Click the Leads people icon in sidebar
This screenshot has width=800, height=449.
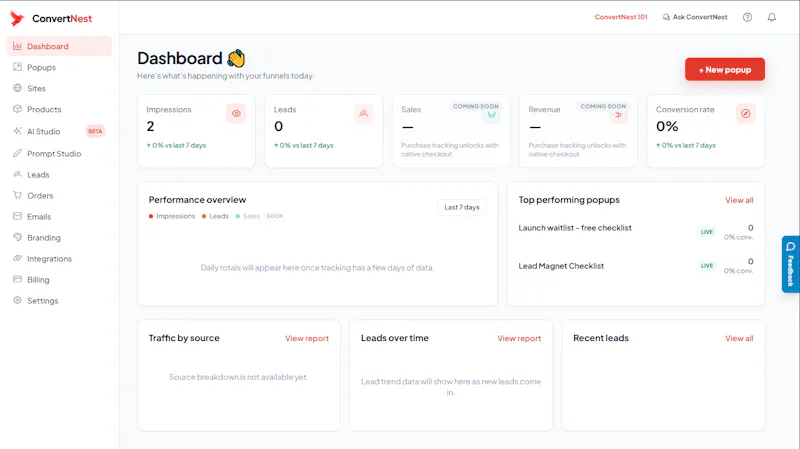[17, 174]
